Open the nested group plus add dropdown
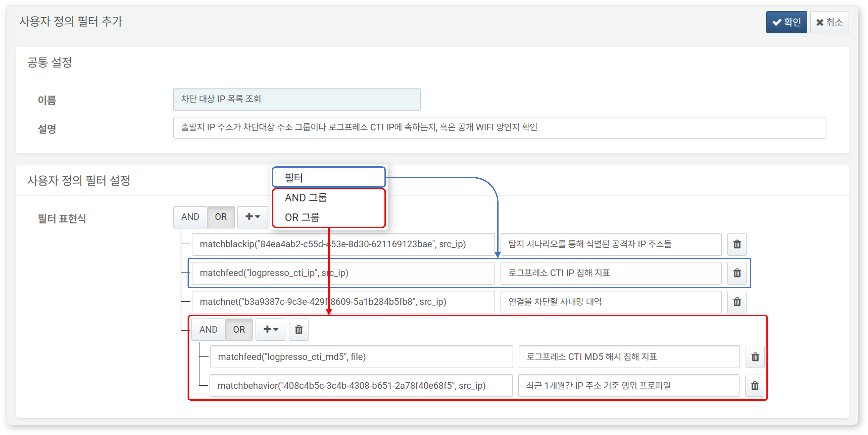 click(x=271, y=330)
